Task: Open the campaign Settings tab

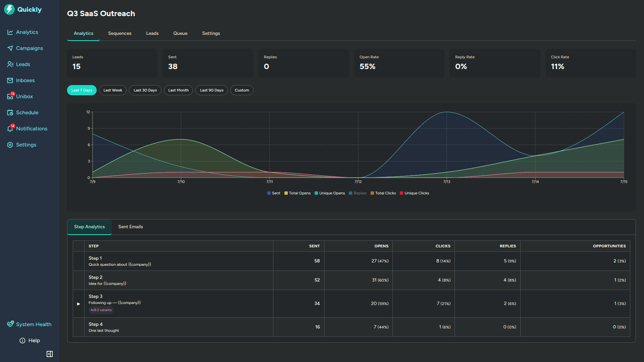Action: point(211,34)
